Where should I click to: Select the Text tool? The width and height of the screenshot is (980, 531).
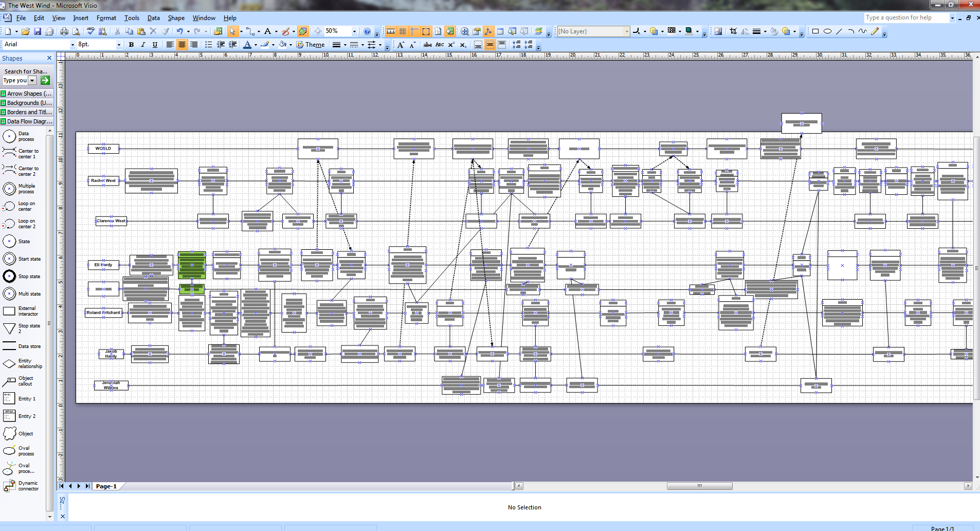click(267, 31)
